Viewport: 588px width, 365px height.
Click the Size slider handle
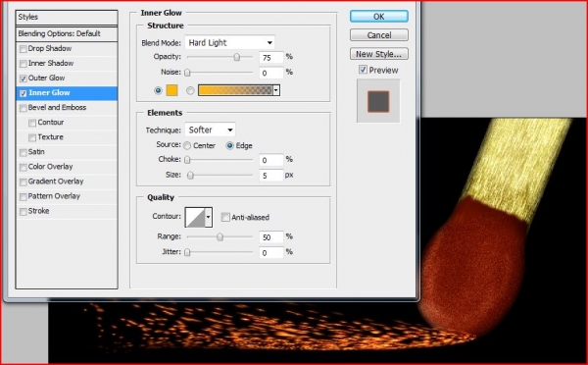[190, 176]
